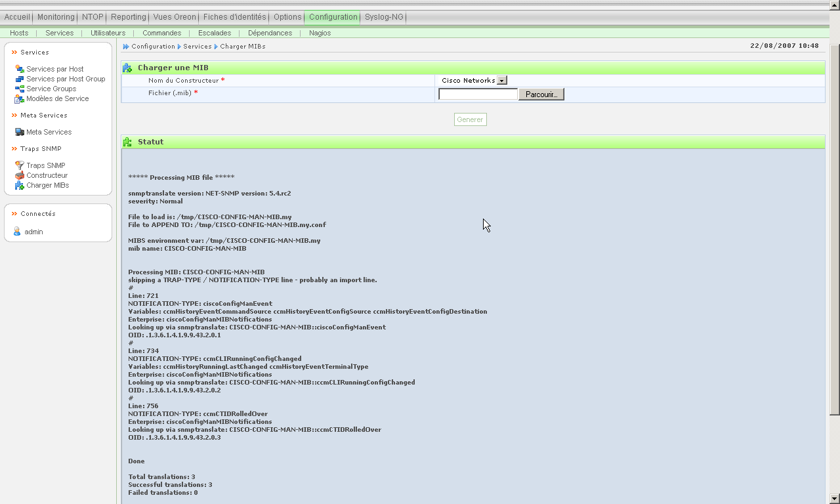Open the Commandes submenu
Image resolution: width=840 pixels, height=504 pixels.
point(161,33)
